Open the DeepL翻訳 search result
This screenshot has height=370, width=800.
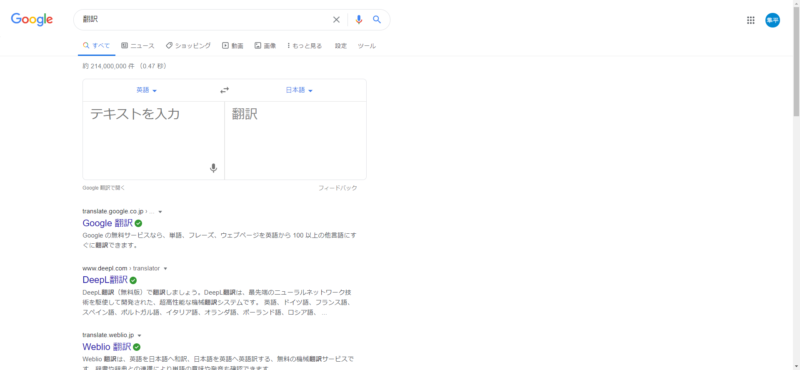tap(105, 280)
